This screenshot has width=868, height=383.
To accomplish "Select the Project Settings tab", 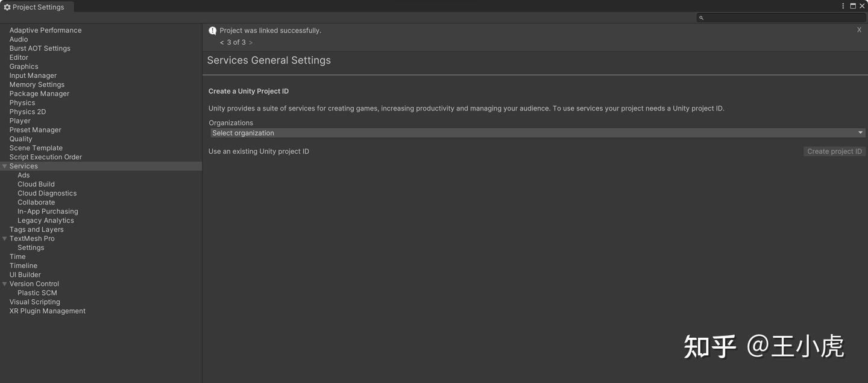I will (37, 7).
